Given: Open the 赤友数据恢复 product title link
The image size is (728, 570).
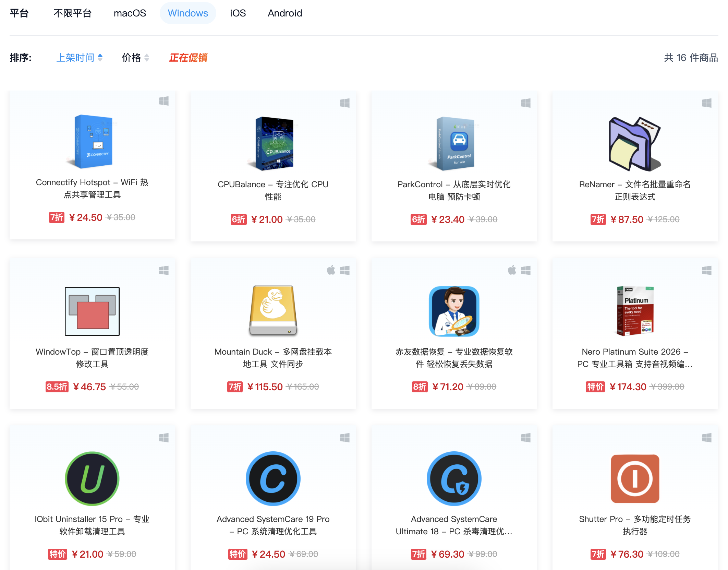Looking at the screenshot, I should (454, 358).
